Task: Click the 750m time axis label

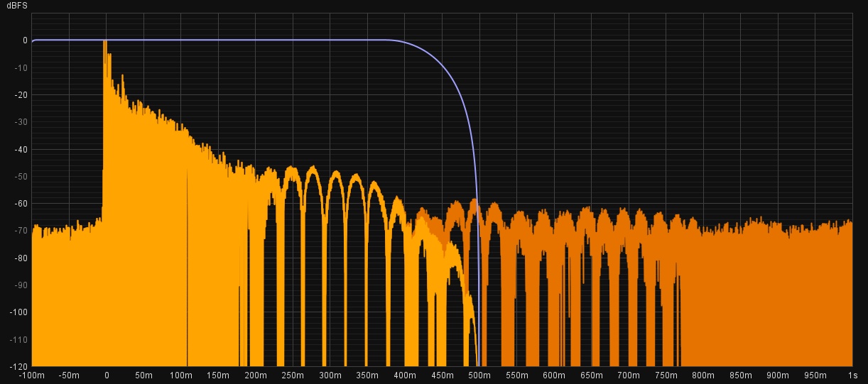Action: pyautogui.click(x=666, y=375)
